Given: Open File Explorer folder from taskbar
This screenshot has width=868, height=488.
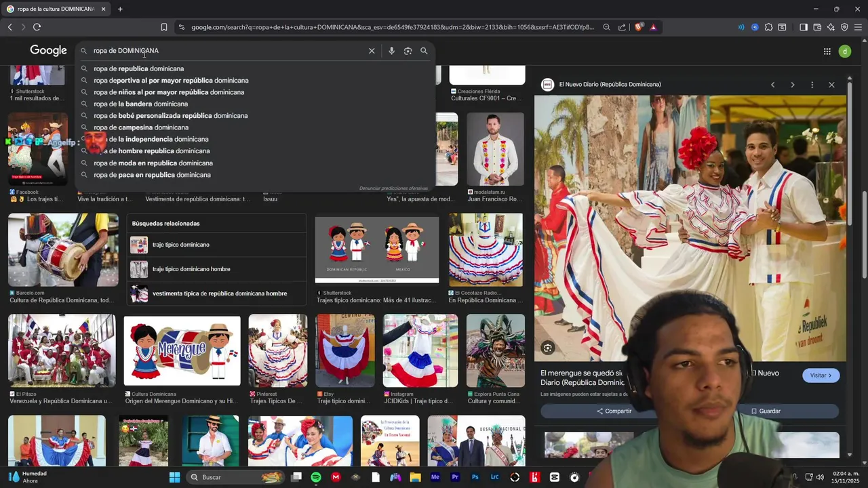Looking at the screenshot, I should (415, 477).
